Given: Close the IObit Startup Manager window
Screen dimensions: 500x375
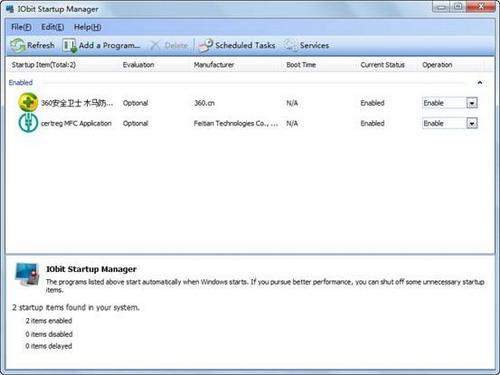Looking at the screenshot, I should pos(481,7).
